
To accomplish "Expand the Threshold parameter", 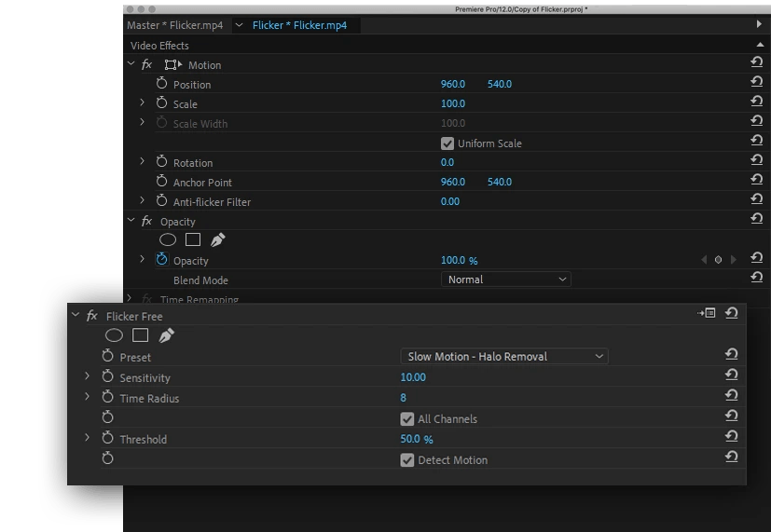I will 87,438.
